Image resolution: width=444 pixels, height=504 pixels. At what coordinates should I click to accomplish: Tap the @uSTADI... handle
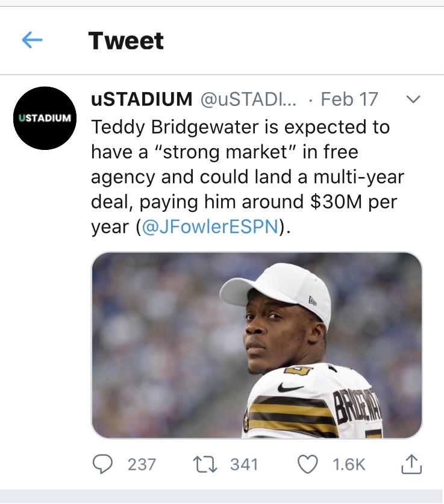click(249, 99)
